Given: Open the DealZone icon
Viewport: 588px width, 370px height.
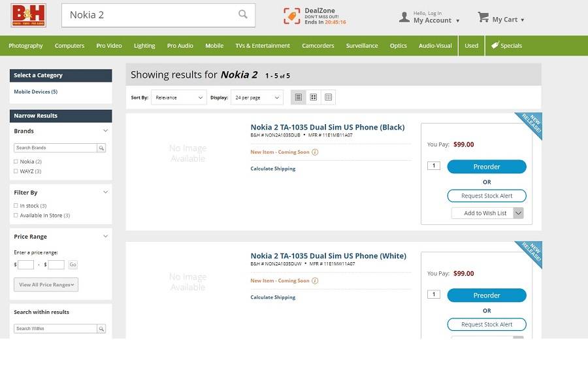Looking at the screenshot, I should point(292,16).
